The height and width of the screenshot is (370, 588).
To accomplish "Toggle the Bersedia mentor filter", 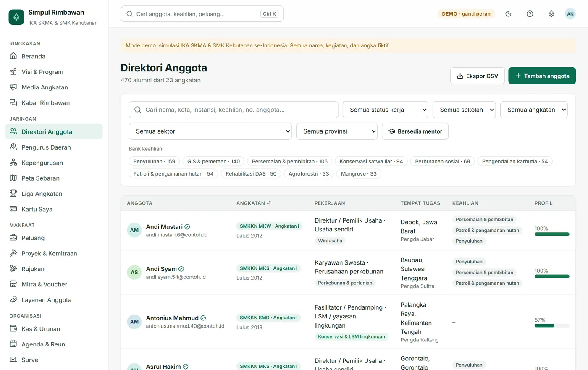I will coord(415,131).
